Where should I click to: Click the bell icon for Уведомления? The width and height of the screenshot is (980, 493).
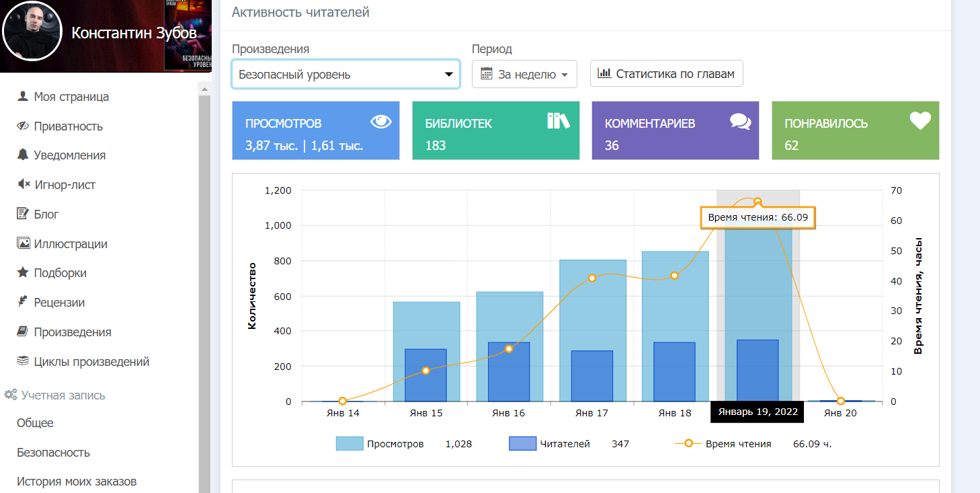point(23,155)
